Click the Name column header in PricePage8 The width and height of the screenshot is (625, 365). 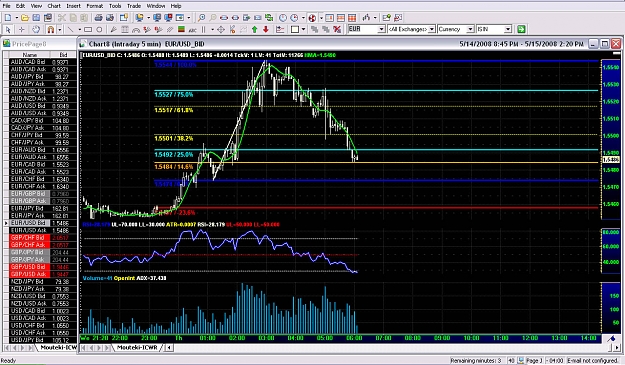pyautogui.click(x=29, y=55)
